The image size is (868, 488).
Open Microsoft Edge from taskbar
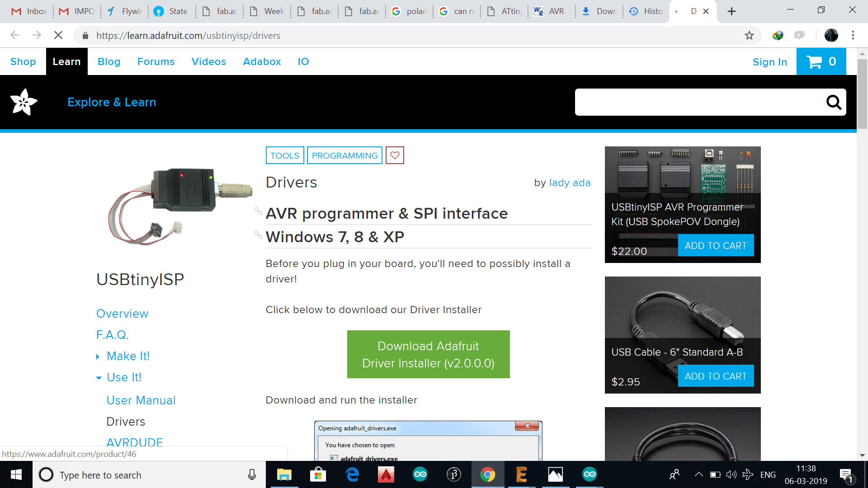(x=352, y=474)
